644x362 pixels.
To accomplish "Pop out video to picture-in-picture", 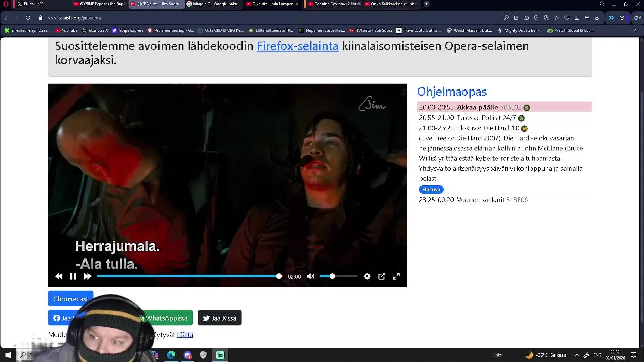I will click(382, 276).
